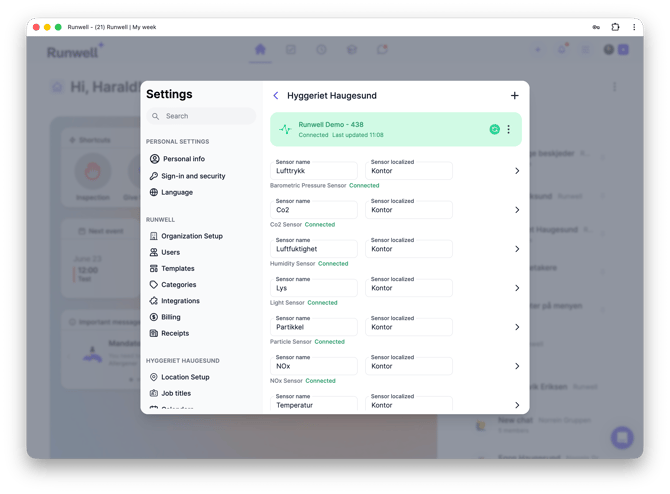Screen dimensions: 670x494
Task: Open Sign-in and security settings
Action: point(187,176)
